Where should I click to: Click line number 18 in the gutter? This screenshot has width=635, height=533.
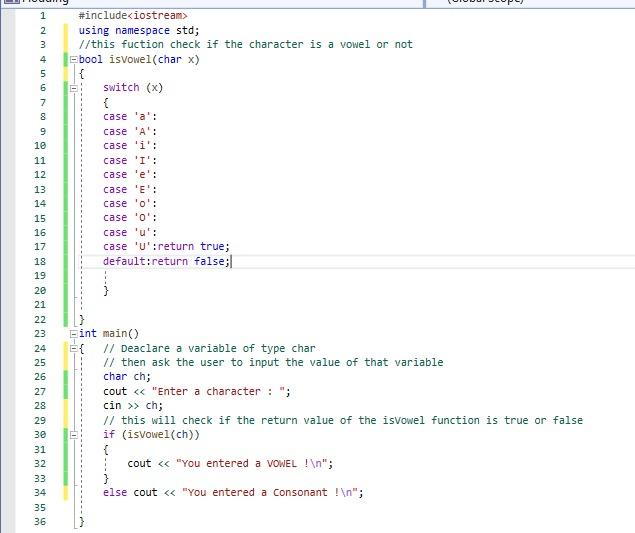point(40,262)
